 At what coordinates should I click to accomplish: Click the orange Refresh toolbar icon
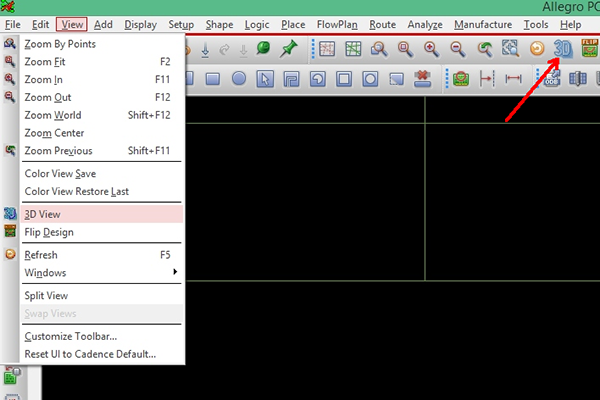point(537,49)
